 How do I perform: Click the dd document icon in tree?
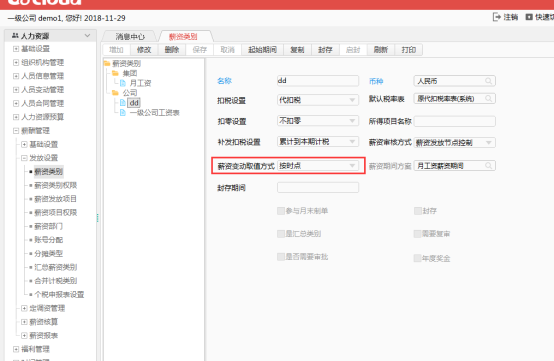click(x=123, y=103)
